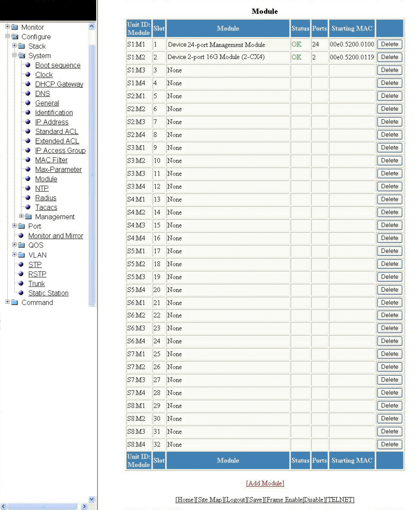
Task: Click bullet icon beside Boot sequence
Action: point(28,65)
